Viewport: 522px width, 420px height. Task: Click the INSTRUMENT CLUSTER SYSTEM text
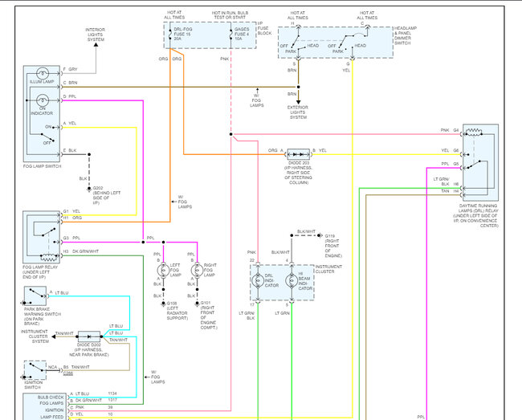click(x=35, y=336)
